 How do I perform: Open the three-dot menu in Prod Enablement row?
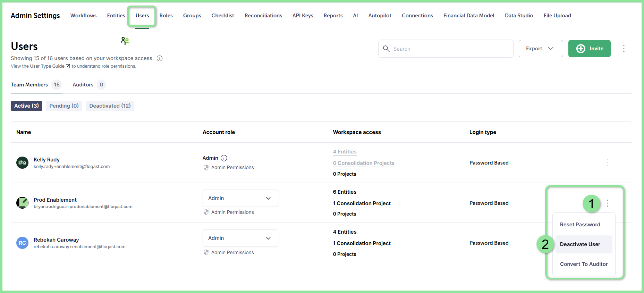click(x=608, y=203)
